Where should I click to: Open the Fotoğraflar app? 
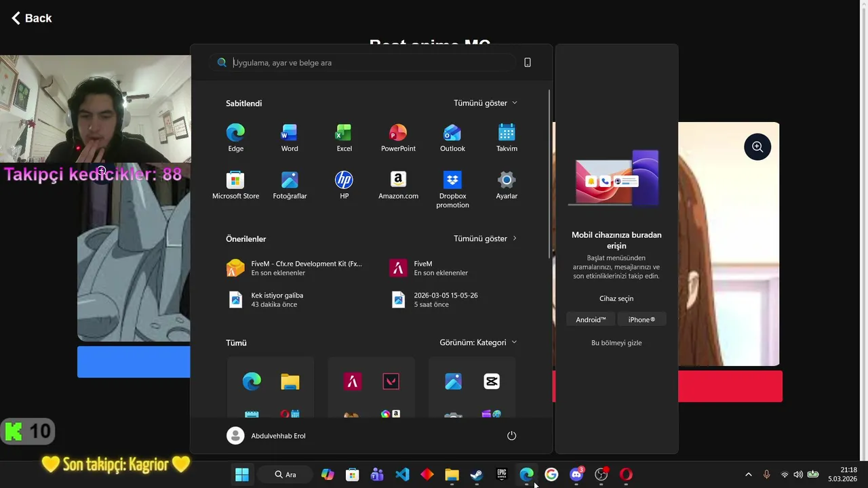(x=290, y=185)
